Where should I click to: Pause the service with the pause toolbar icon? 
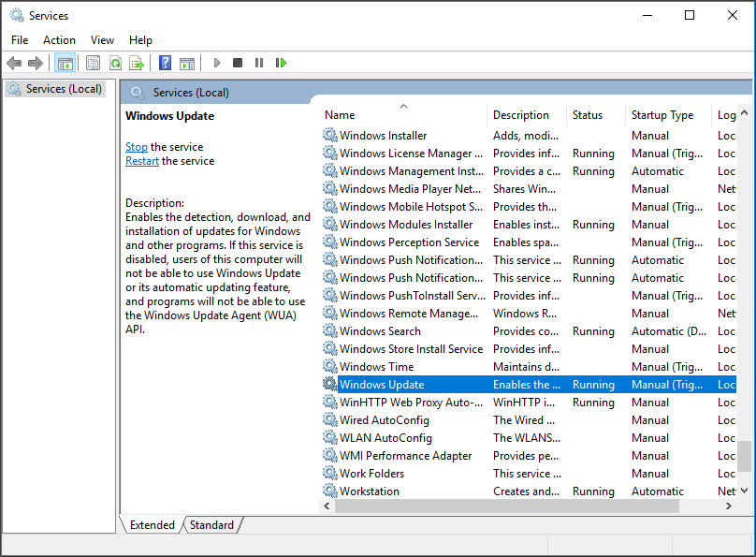[259, 63]
